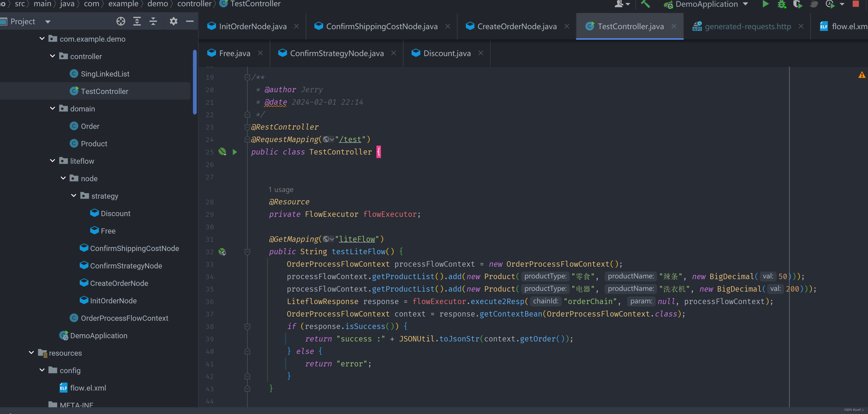Click the Run with coverage icon
This screenshot has height=414, width=868.
pos(797,4)
